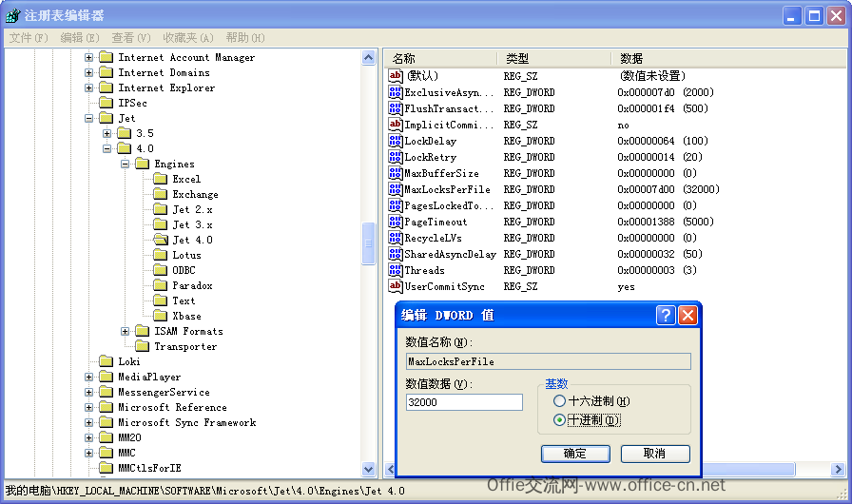Expand the MediaPlayer node
This screenshot has height=504, width=852.
(x=89, y=377)
